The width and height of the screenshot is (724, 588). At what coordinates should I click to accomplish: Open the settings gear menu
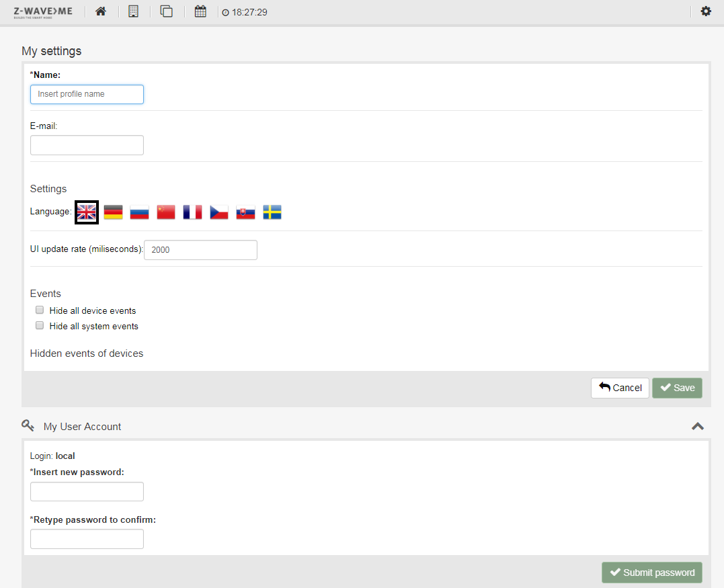coord(705,11)
